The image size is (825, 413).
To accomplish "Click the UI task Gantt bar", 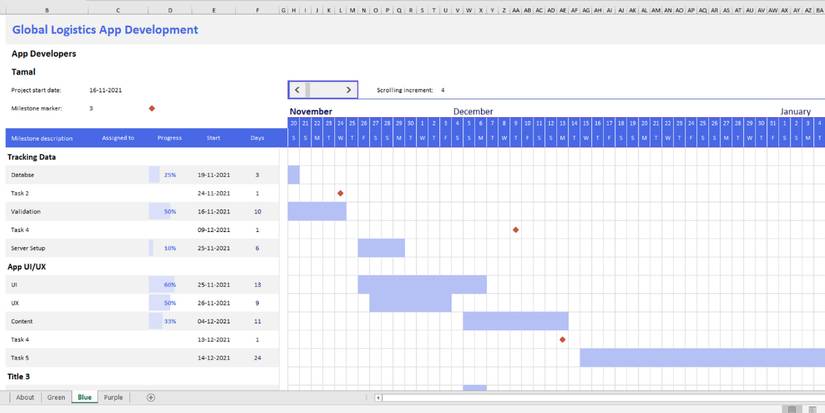I will click(422, 285).
